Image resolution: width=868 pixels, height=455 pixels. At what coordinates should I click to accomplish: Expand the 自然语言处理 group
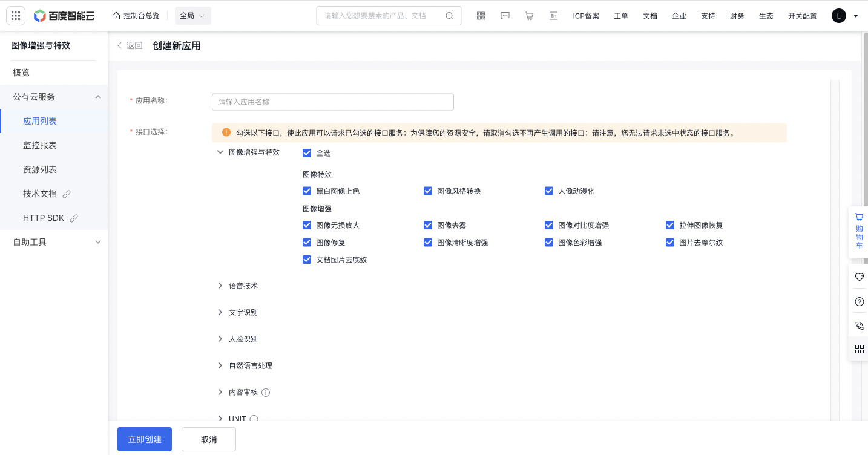(x=220, y=365)
